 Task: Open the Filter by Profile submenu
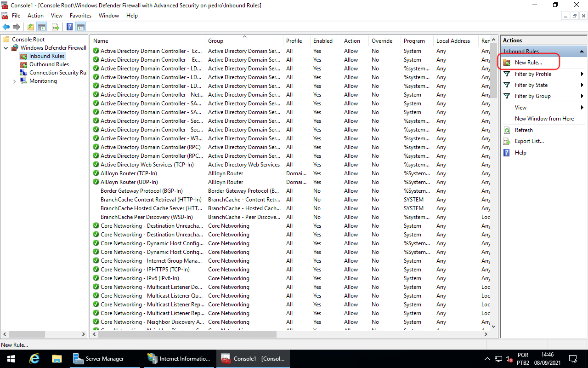coord(533,74)
